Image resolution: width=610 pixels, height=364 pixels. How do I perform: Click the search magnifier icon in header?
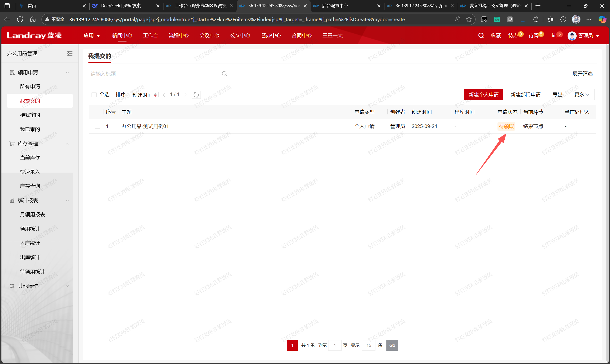tap(481, 36)
